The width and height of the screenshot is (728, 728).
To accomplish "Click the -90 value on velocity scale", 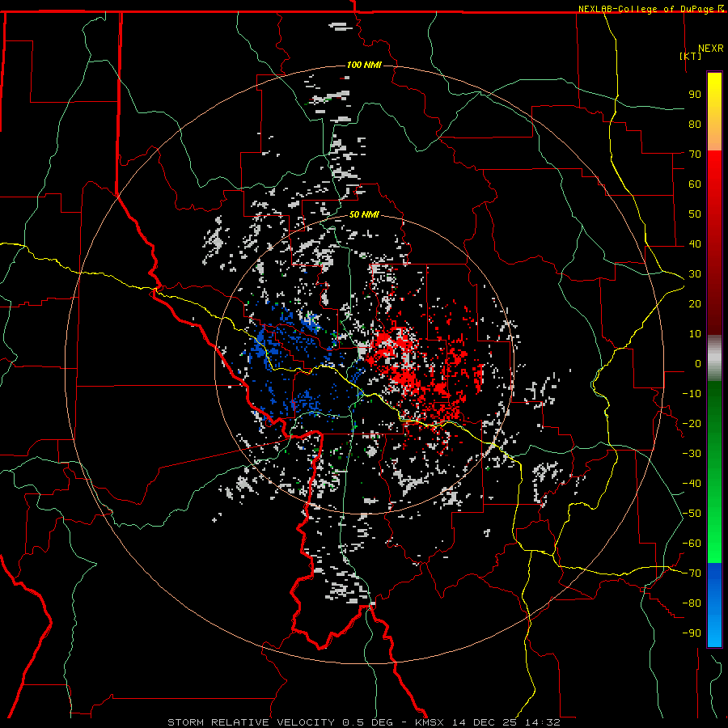I will [692, 633].
